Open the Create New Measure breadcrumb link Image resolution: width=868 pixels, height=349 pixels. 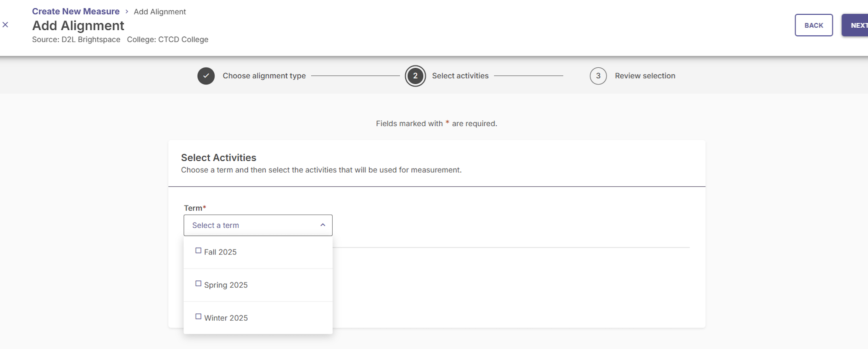(x=76, y=11)
